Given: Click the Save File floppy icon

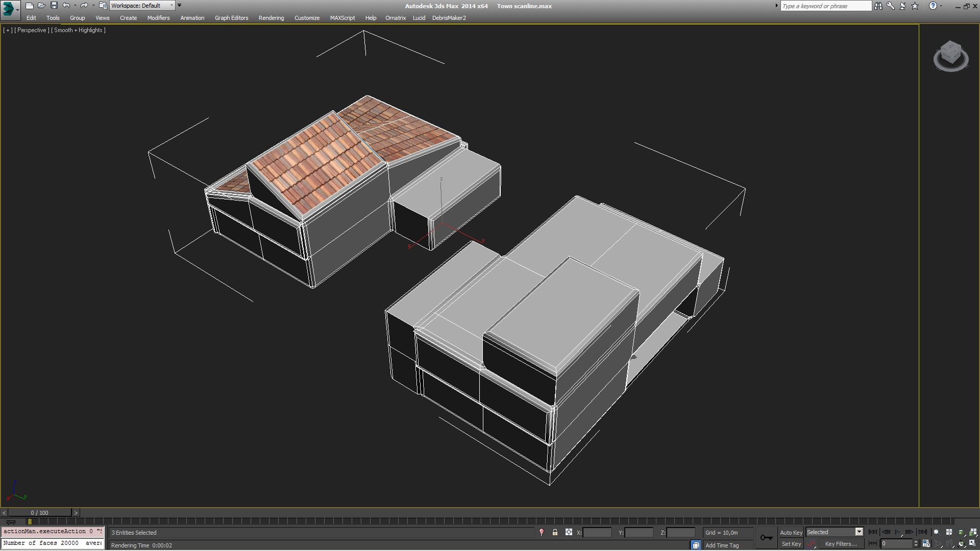Looking at the screenshot, I should pos(54,6).
